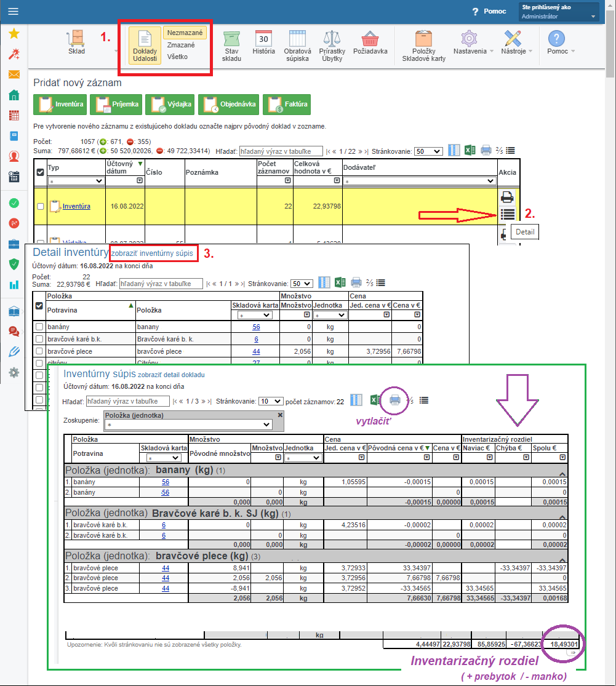Add a new Inventúra record
This screenshot has height=686, width=616.
click(x=61, y=105)
